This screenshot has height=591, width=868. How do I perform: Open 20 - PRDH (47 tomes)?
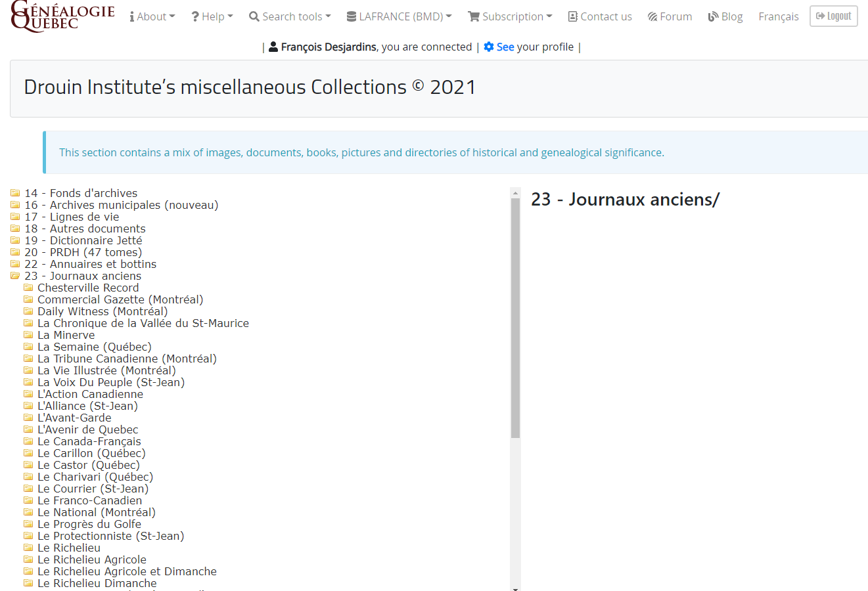click(x=83, y=252)
